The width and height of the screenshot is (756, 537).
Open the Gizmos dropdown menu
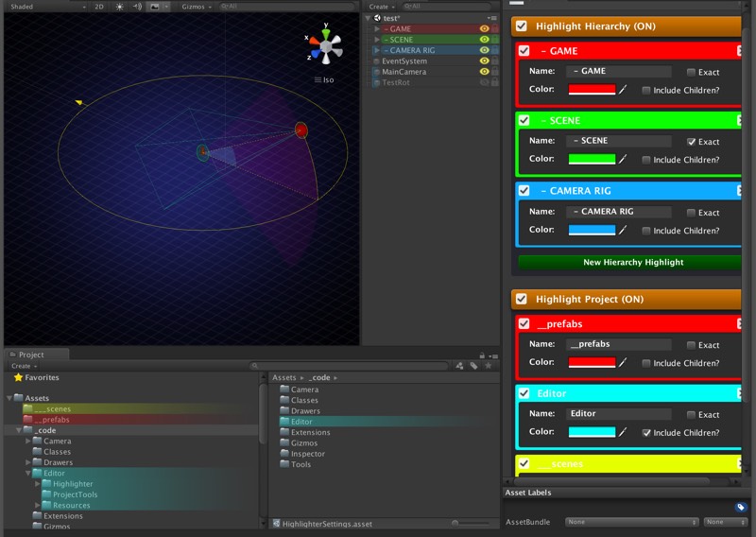[x=196, y=7]
